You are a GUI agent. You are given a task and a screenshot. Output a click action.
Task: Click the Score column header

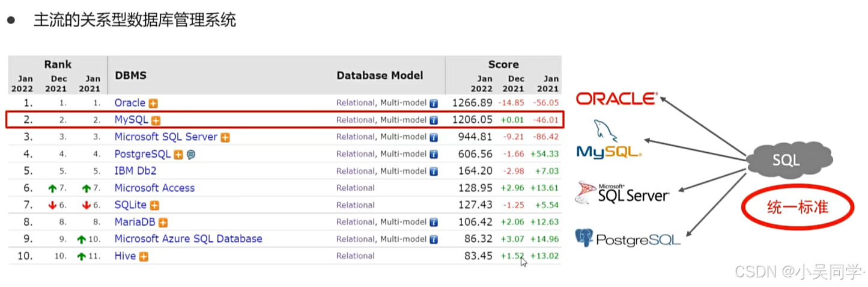tap(503, 64)
